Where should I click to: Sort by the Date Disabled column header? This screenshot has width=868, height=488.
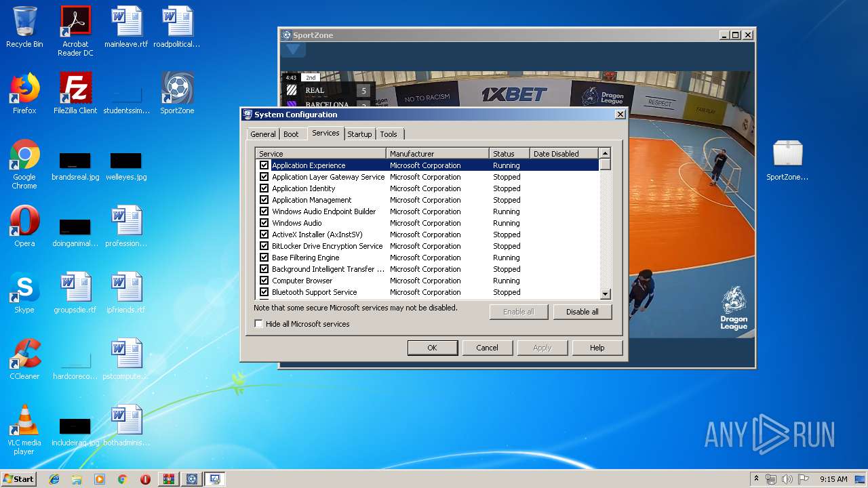point(564,154)
